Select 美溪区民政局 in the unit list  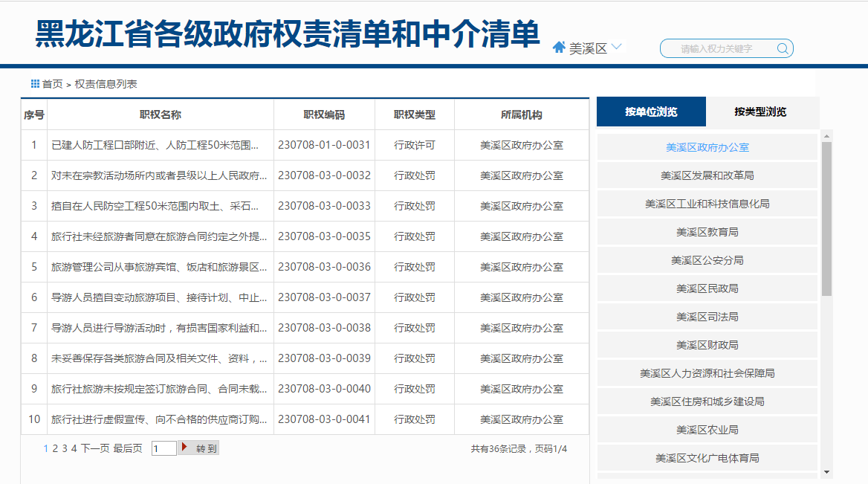[x=707, y=288]
